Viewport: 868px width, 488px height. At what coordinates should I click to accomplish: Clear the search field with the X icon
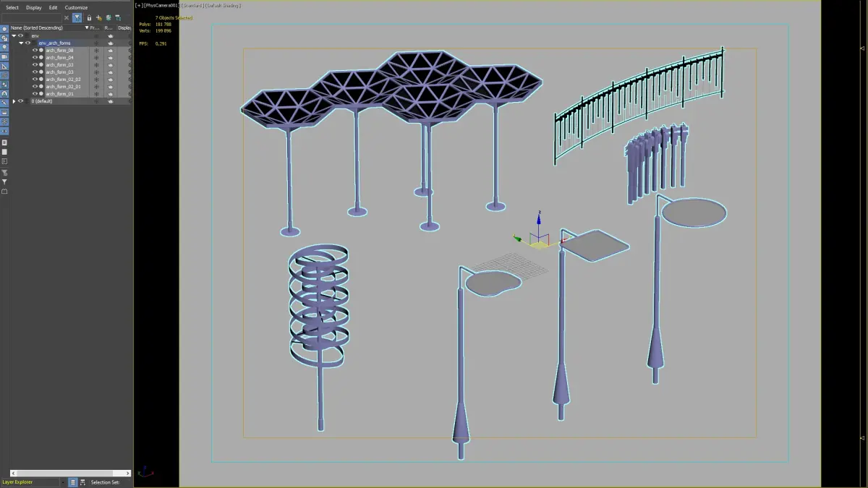pyautogui.click(x=67, y=17)
